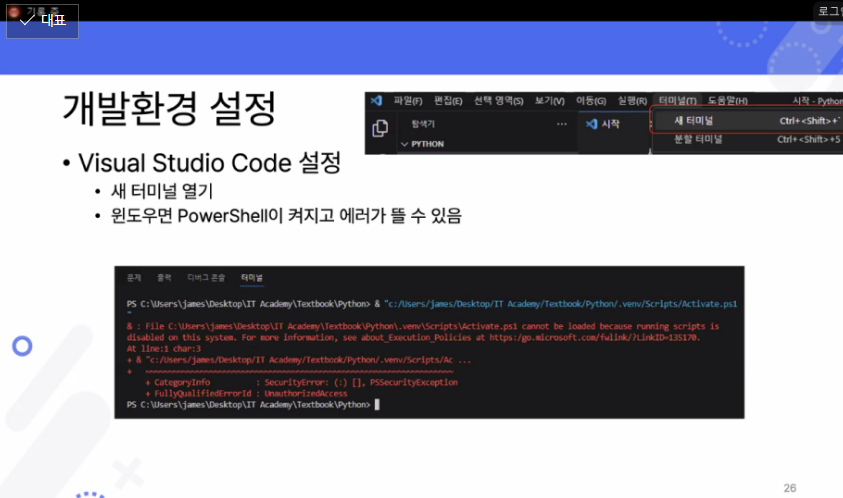Choose 새 터미널 menu entry
The width and height of the screenshot is (843, 498).
tap(747, 120)
